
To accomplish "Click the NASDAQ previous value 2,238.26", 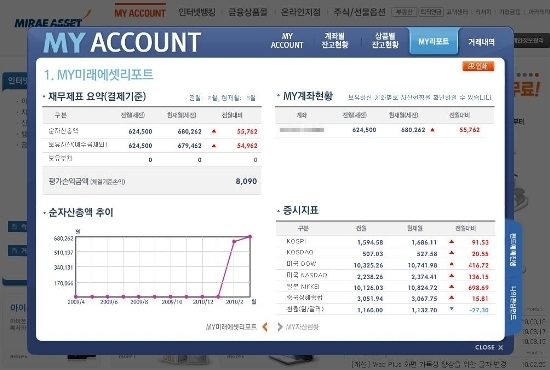I will click(x=370, y=277).
